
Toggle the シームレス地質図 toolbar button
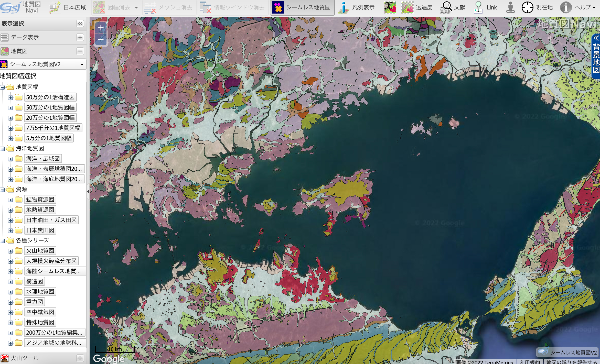pos(302,7)
